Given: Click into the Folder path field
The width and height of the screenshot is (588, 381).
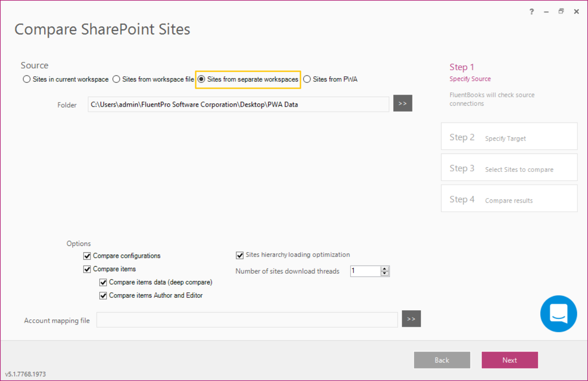Looking at the screenshot, I should pyautogui.click(x=238, y=104).
